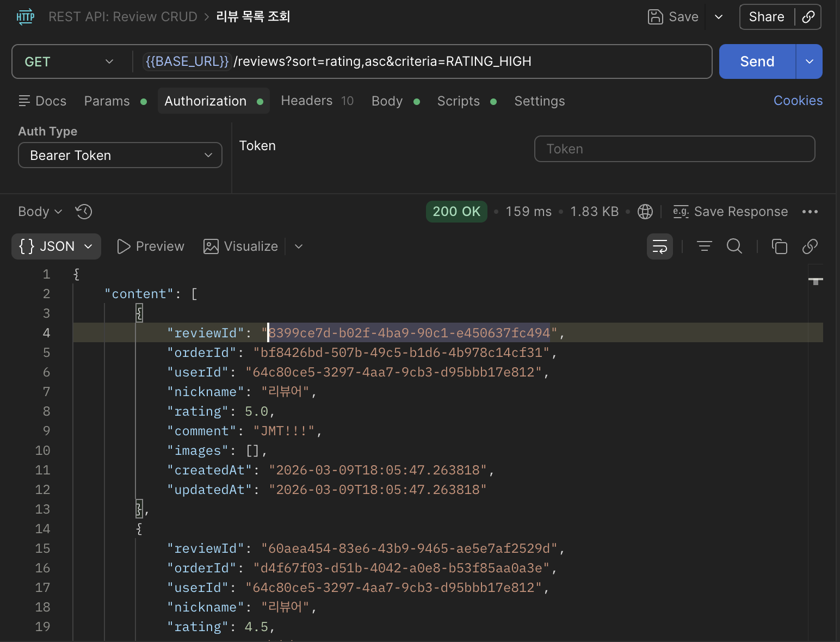The image size is (840, 642).
Task: Open the Cookies link
Action: point(798,101)
